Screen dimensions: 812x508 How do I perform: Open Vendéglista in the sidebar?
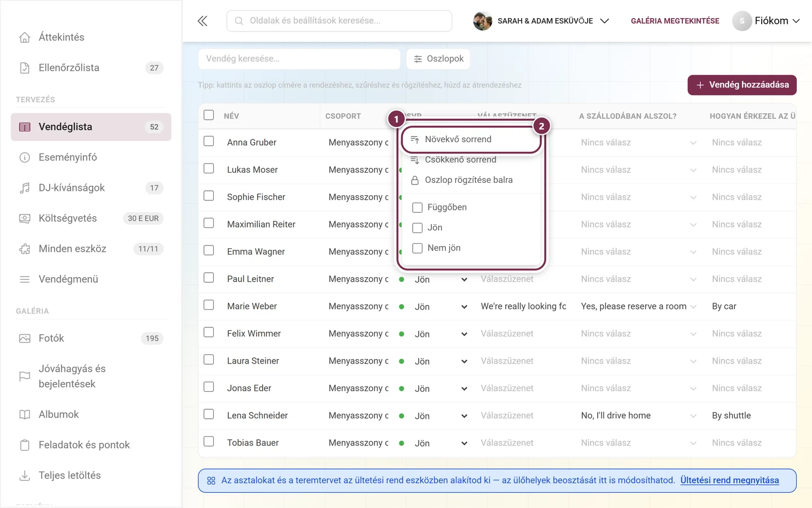[91, 127]
